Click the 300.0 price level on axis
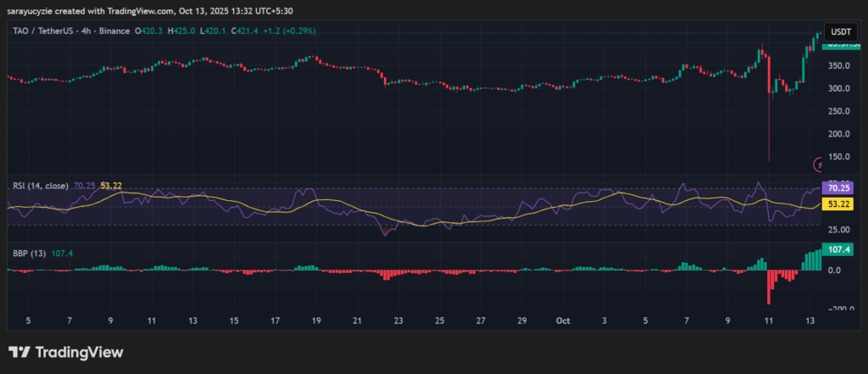The image size is (868, 374). click(839, 88)
